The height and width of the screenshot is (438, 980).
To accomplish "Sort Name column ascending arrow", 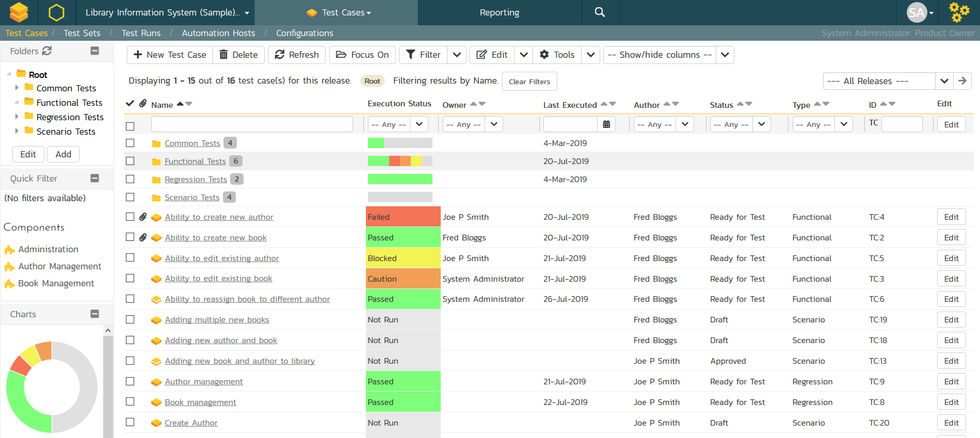I will point(180,104).
